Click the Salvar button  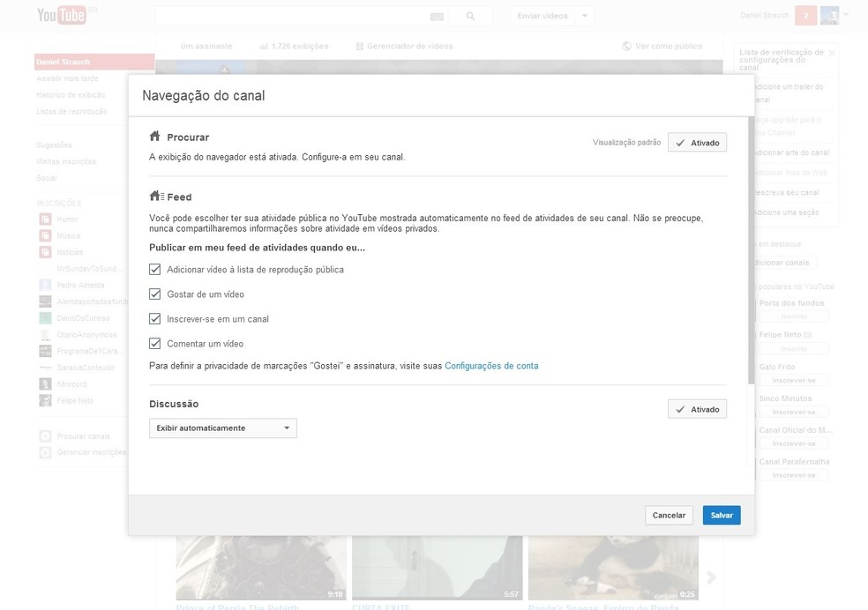[x=721, y=515]
